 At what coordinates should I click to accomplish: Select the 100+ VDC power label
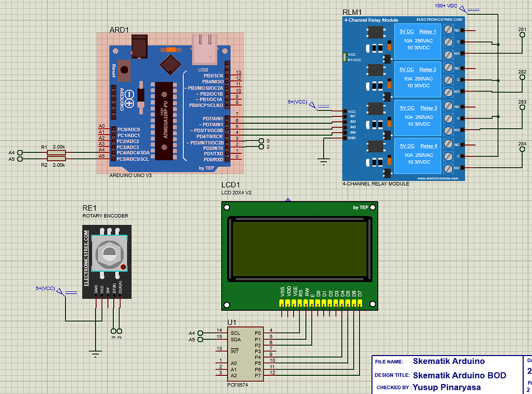coord(447,6)
